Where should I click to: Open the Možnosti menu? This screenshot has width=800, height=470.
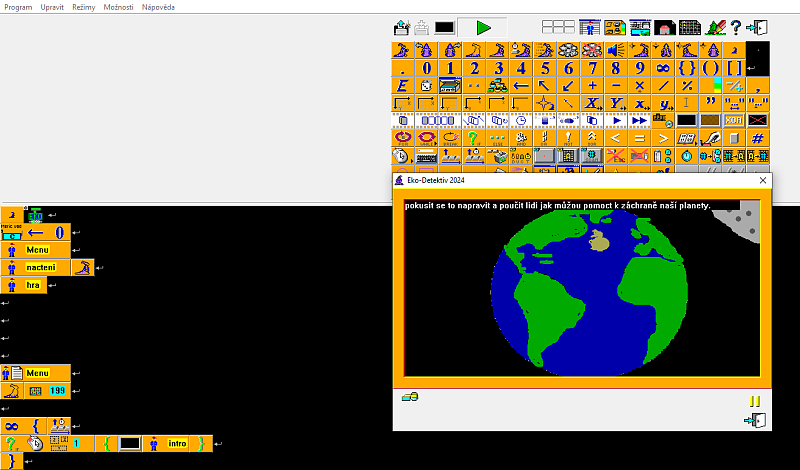(x=118, y=7)
